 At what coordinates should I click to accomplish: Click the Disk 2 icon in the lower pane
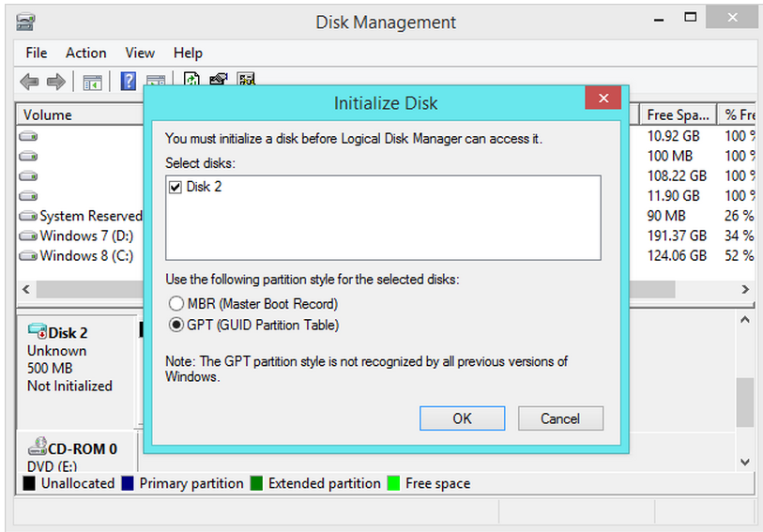pos(38,331)
